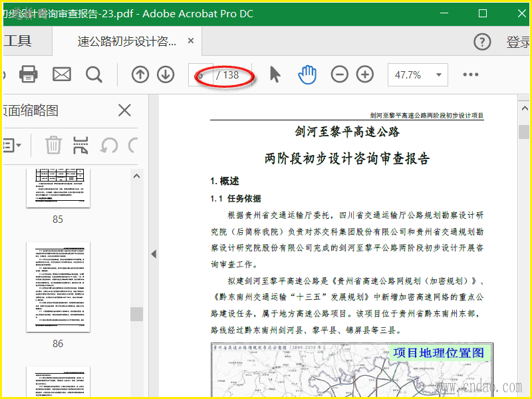This screenshot has height=399, width=532.
Task: Click document scrollbar up arrow
Action: coord(525,108)
